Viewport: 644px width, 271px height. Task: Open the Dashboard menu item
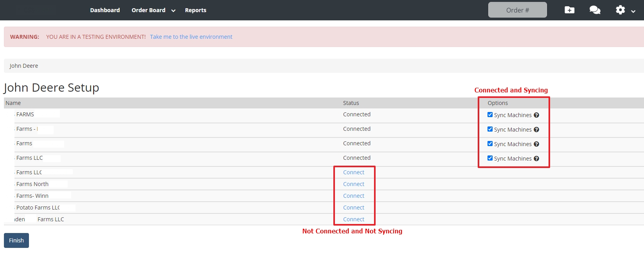(105, 10)
